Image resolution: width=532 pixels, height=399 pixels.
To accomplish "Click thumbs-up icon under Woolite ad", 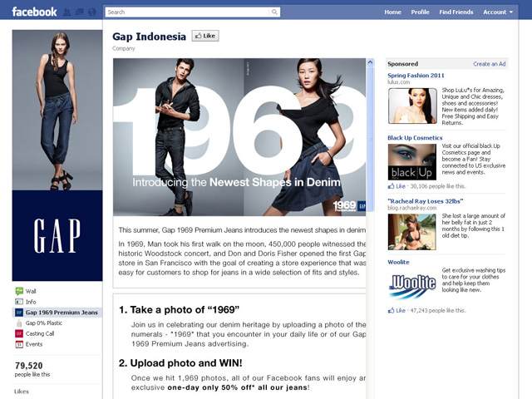I will click(392, 310).
